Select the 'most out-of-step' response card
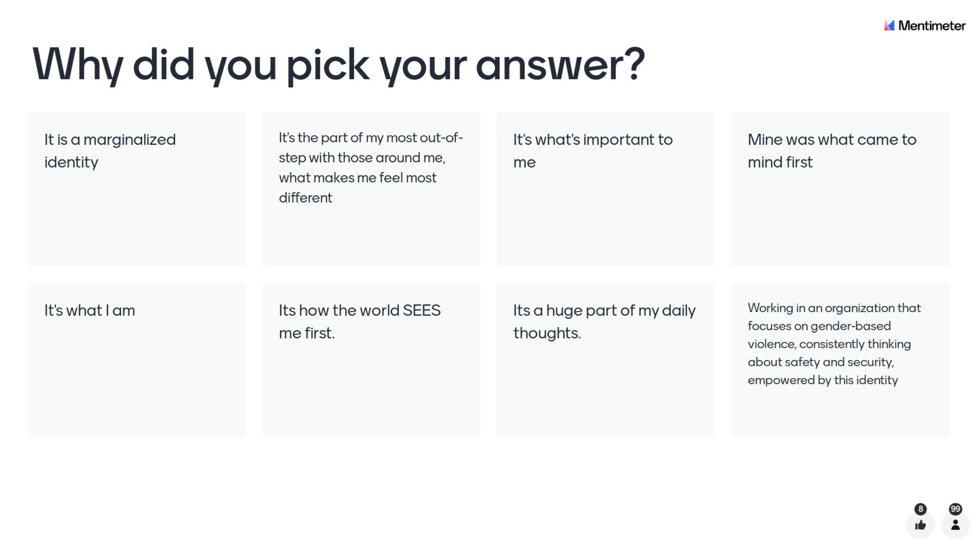Viewport: 980px width, 545px height. [371, 189]
